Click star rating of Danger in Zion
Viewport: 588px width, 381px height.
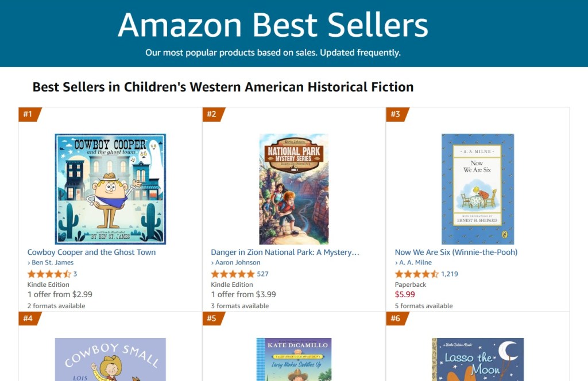click(x=233, y=274)
